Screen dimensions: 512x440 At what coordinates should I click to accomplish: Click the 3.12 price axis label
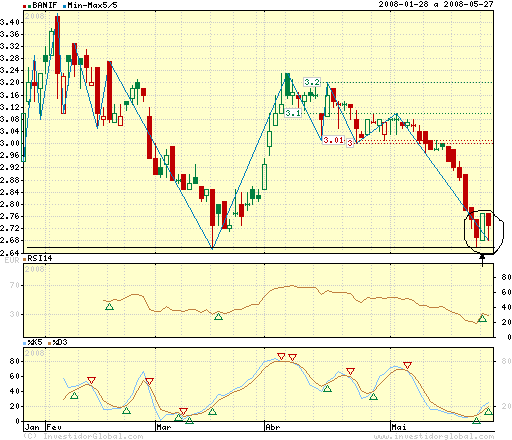9,107
